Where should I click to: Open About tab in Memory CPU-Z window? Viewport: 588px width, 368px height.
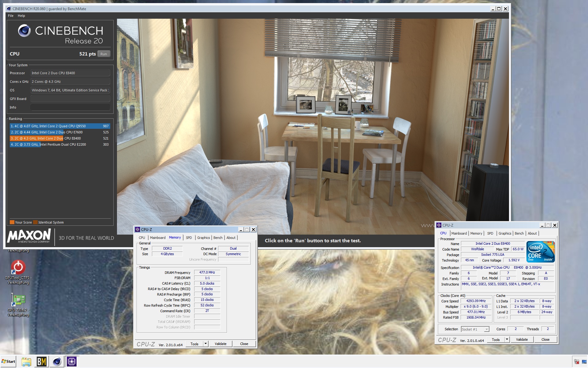tap(231, 238)
